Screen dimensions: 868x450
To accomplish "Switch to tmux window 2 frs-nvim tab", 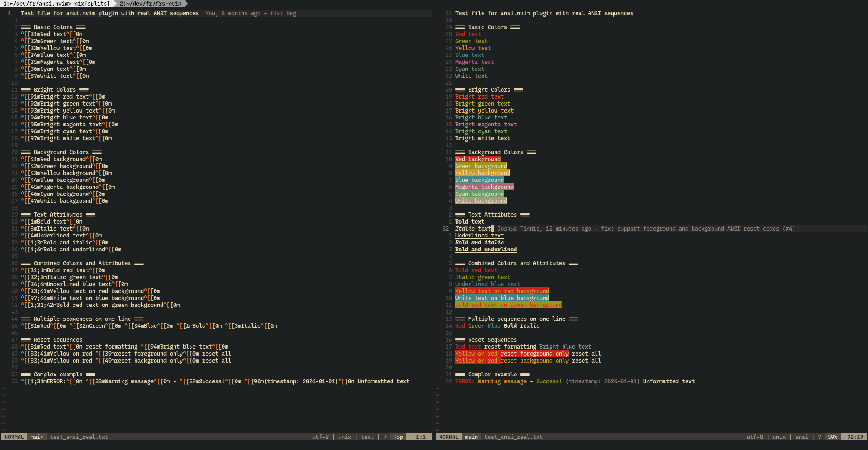I will pos(151,3).
